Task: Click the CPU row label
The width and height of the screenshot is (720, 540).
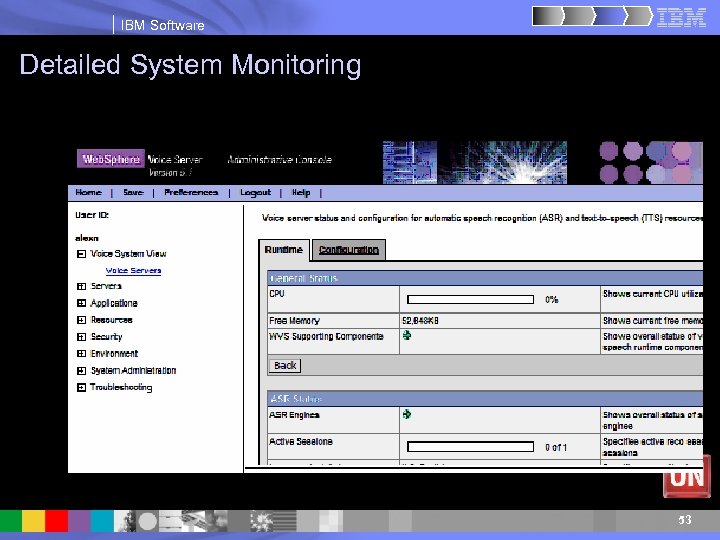Action: click(x=277, y=293)
